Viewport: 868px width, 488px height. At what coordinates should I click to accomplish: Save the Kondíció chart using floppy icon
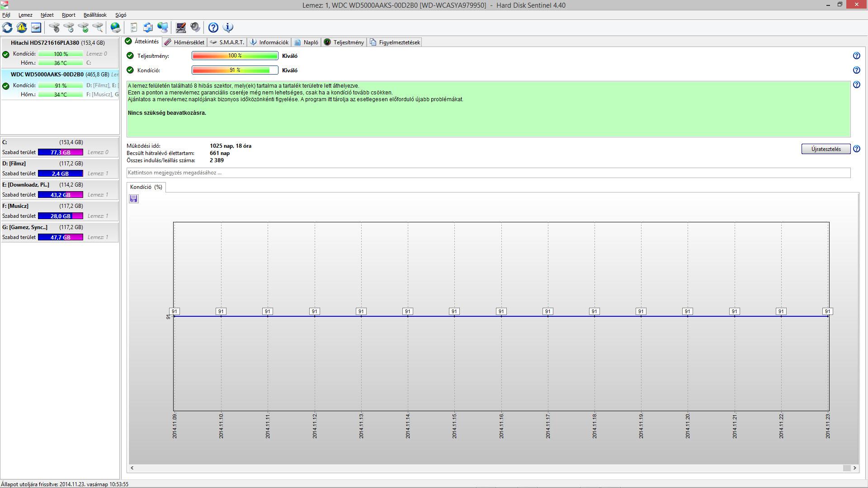click(x=133, y=199)
